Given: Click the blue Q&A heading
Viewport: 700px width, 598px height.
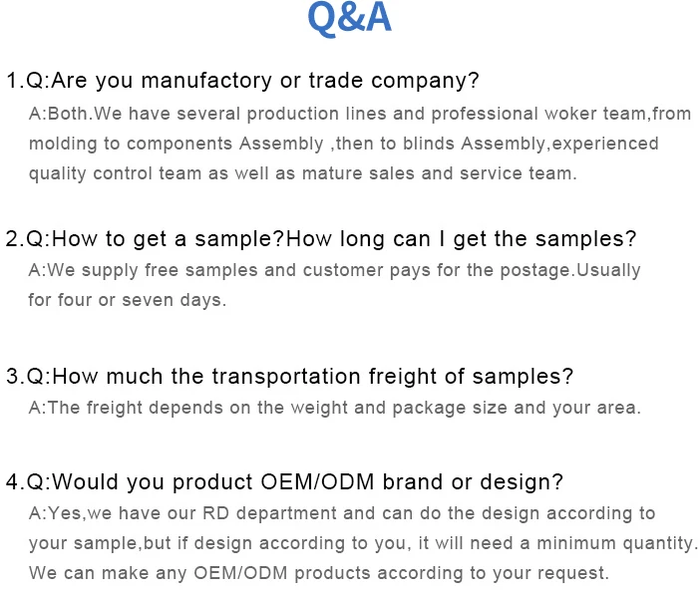Looking at the screenshot, I should pyautogui.click(x=350, y=18).
